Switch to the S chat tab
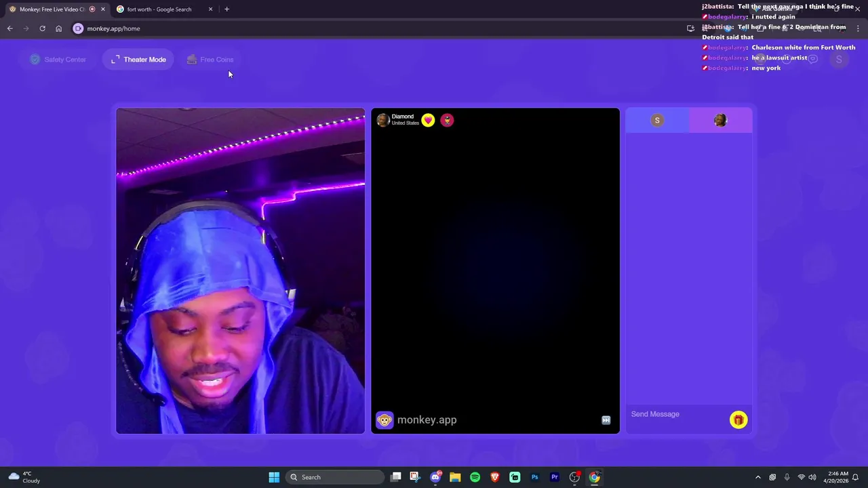 657,120
